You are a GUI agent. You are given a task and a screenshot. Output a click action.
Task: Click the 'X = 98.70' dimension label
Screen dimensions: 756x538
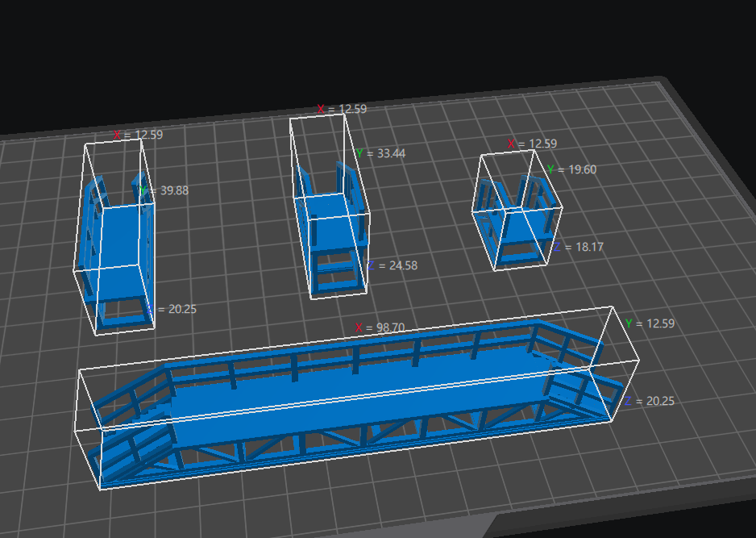click(380, 327)
